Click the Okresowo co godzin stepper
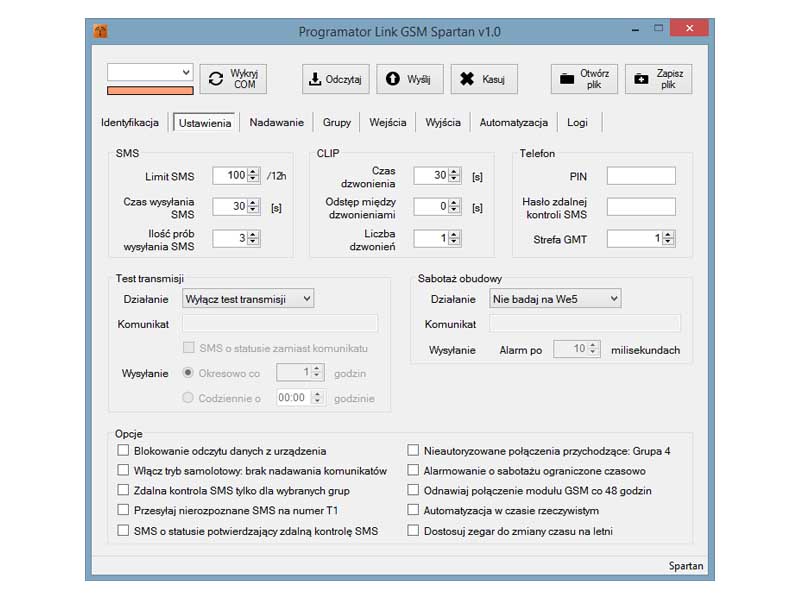This screenshot has height=600, width=800. [x=317, y=372]
